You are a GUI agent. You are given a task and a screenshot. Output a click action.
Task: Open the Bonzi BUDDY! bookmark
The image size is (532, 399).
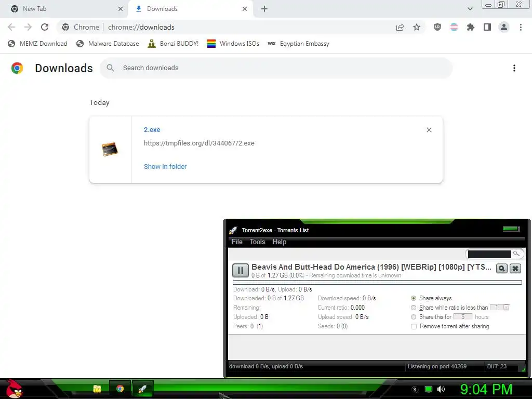[173, 44]
